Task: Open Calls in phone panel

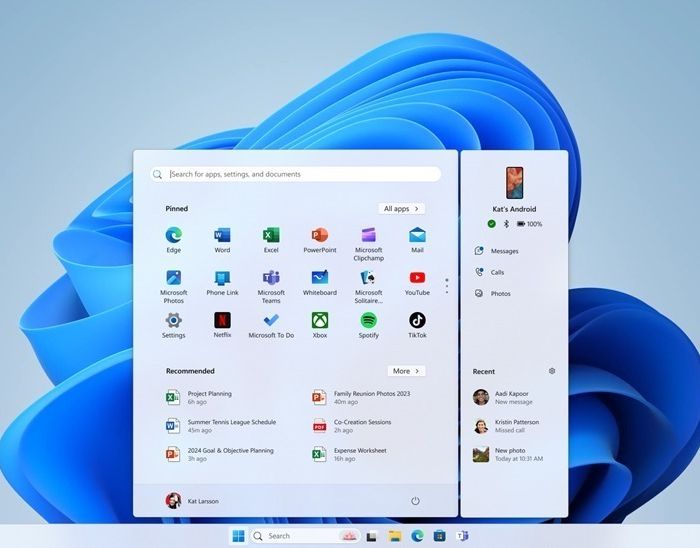Action: (x=489, y=272)
